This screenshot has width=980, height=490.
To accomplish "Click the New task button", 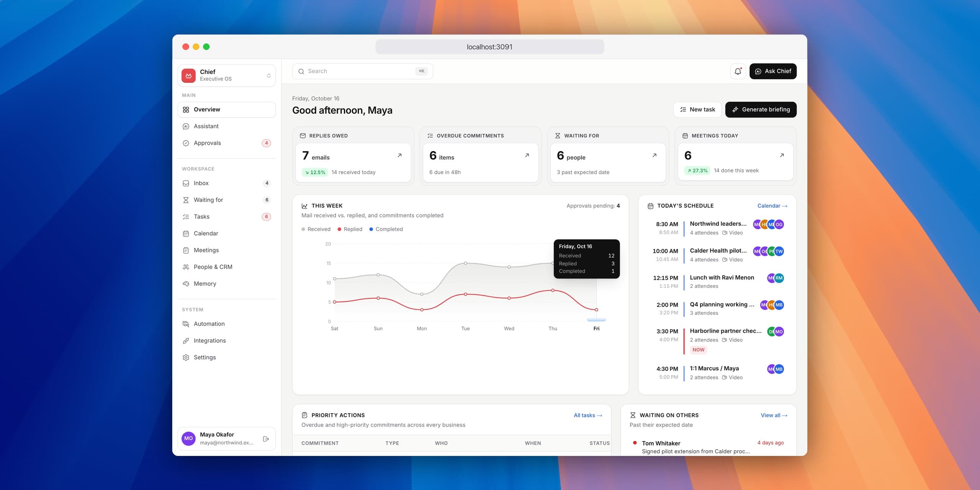I will pos(697,109).
